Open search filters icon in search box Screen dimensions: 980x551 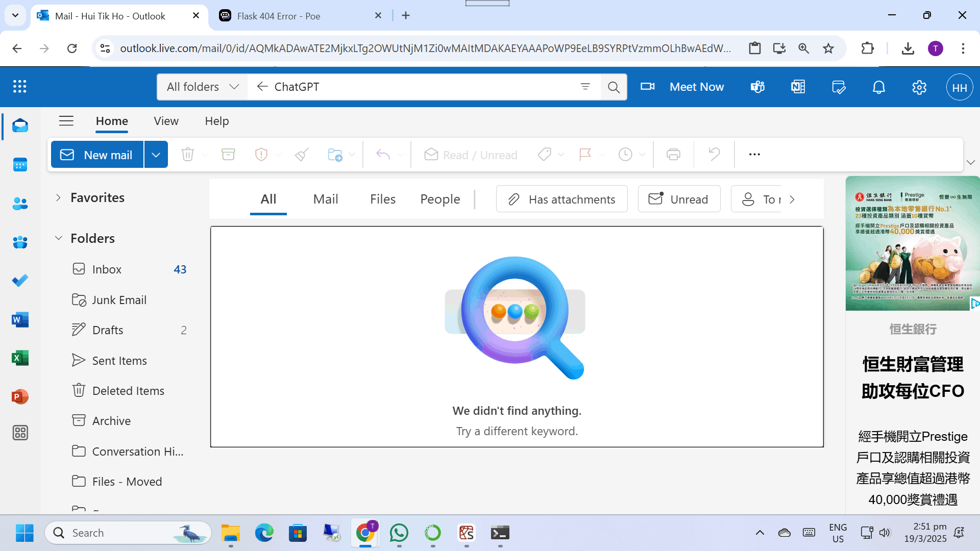pos(585,87)
